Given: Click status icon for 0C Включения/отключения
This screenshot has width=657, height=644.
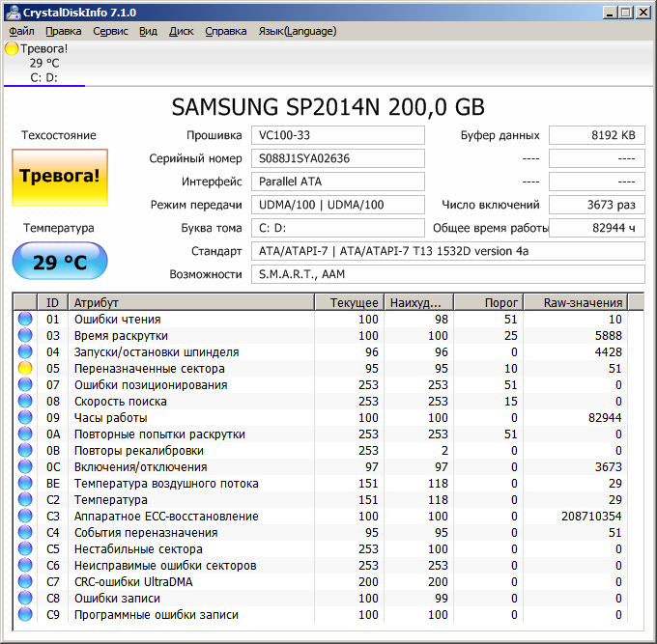Looking at the screenshot, I should click(25, 466).
